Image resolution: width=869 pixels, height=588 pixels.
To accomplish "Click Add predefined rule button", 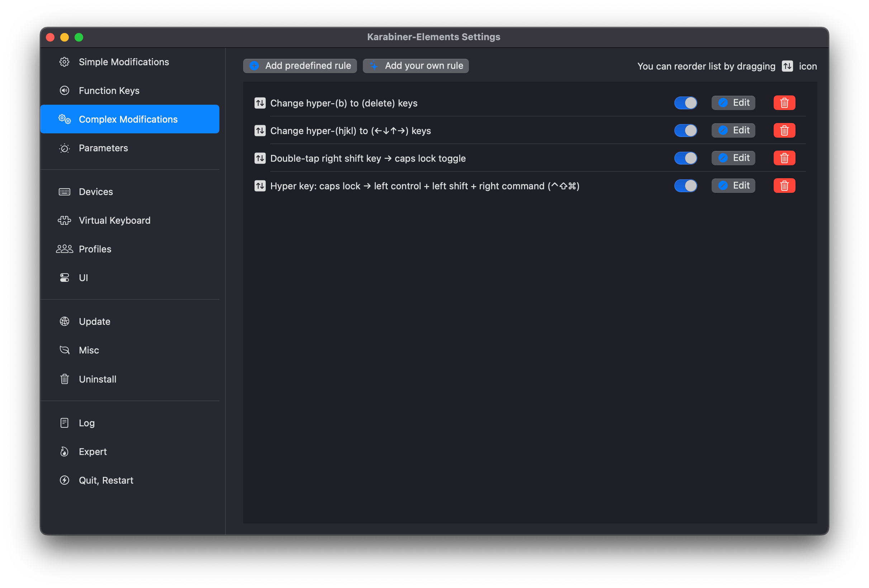I will (x=300, y=66).
